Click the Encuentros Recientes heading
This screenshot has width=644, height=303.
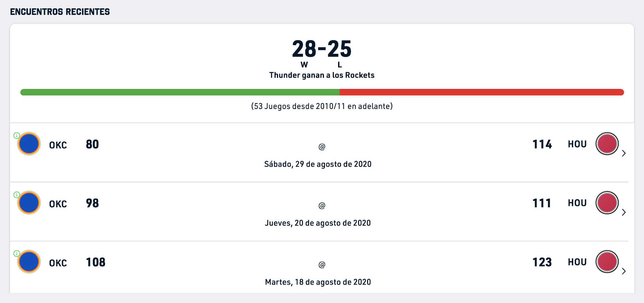tap(60, 12)
